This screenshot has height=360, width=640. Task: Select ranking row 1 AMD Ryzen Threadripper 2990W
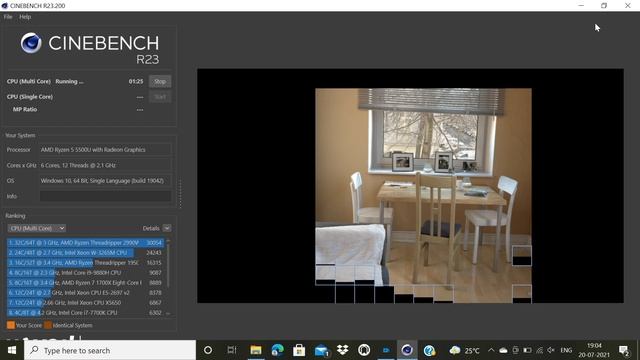(85, 243)
